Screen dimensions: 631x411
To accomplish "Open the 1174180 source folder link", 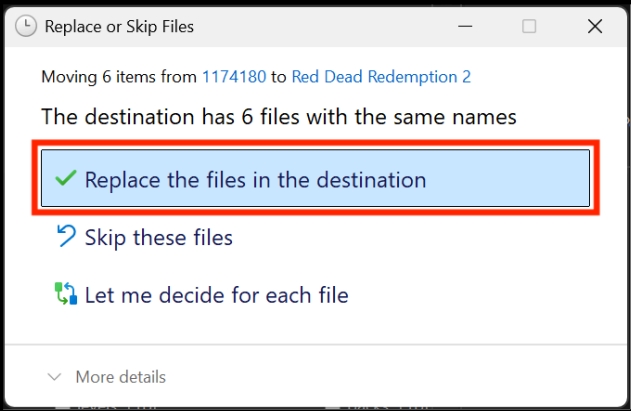I will point(234,76).
